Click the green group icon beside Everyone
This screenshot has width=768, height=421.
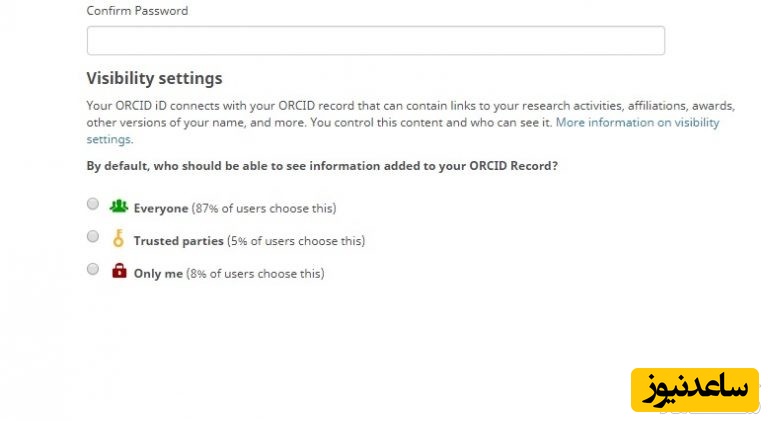119,206
